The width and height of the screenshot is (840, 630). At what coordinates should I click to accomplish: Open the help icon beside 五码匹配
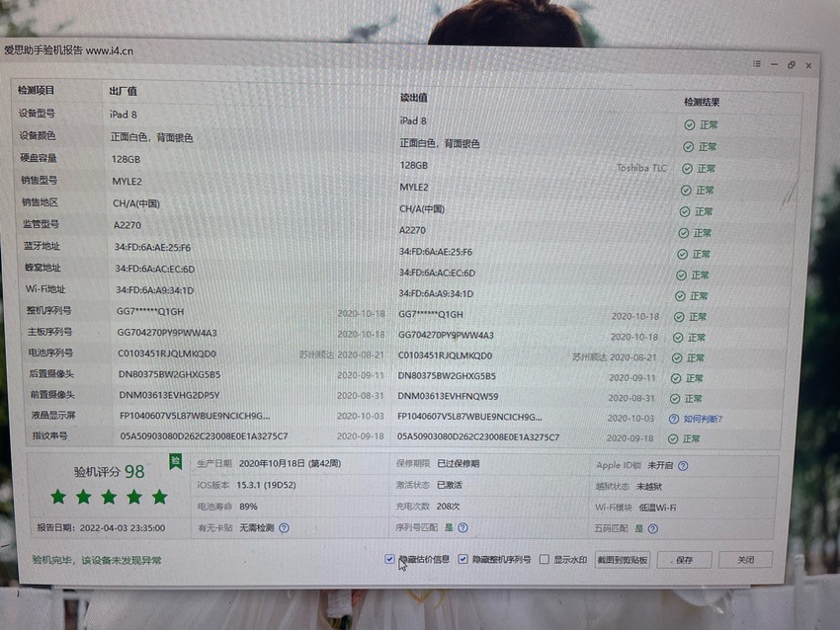click(652, 529)
